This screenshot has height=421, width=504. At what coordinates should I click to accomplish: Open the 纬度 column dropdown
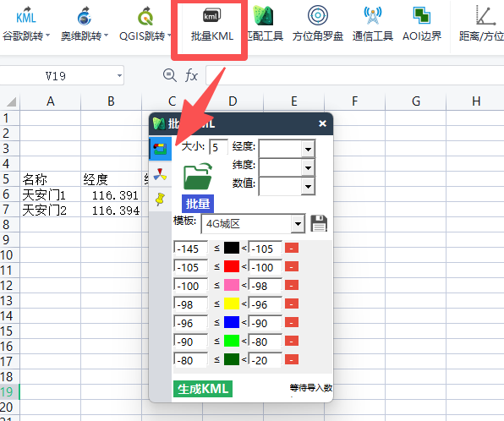coord(308,167)
